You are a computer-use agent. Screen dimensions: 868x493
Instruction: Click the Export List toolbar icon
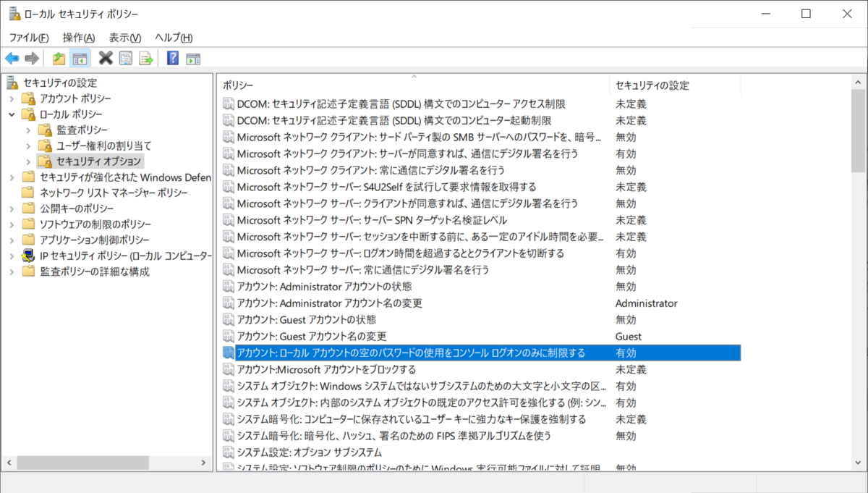146,59
